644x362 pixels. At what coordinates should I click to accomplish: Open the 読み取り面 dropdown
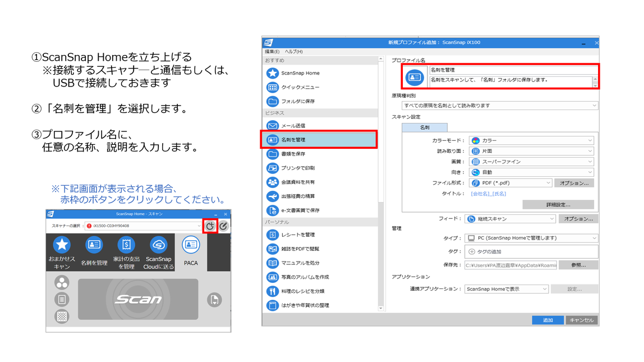click(x=531, y=151)
